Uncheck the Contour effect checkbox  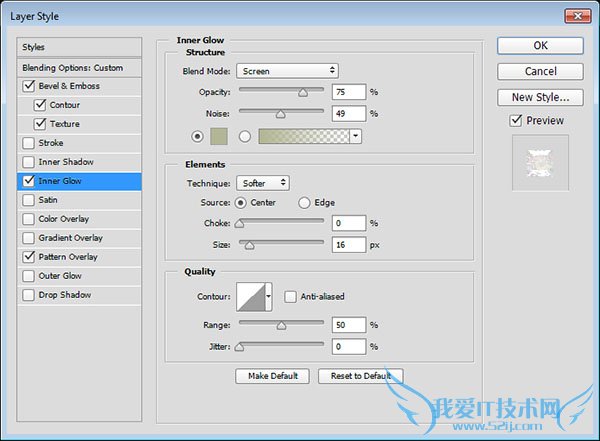coord(40,105)
